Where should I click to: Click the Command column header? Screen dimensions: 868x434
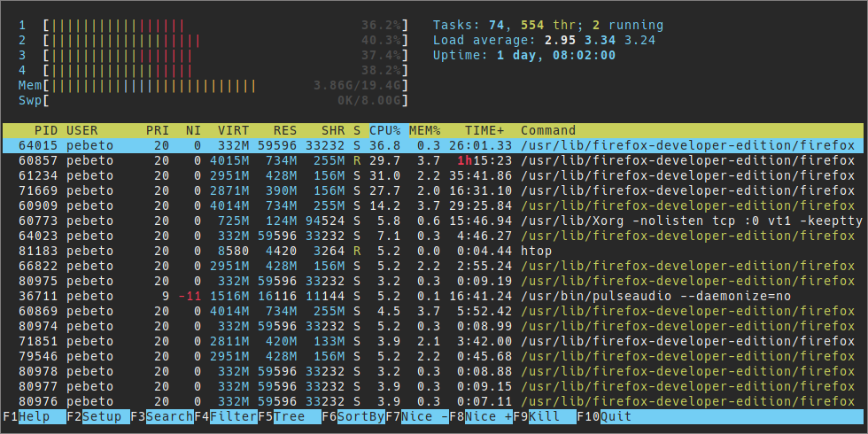click(x=548, y=131)
